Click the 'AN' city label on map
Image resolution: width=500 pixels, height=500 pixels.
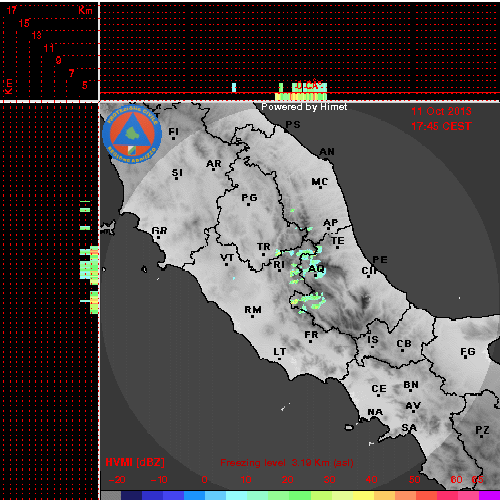[x=327, y=152]
